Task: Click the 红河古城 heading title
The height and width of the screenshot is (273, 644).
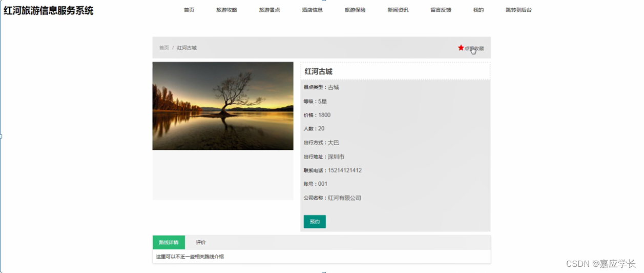Action: [319, 71]
